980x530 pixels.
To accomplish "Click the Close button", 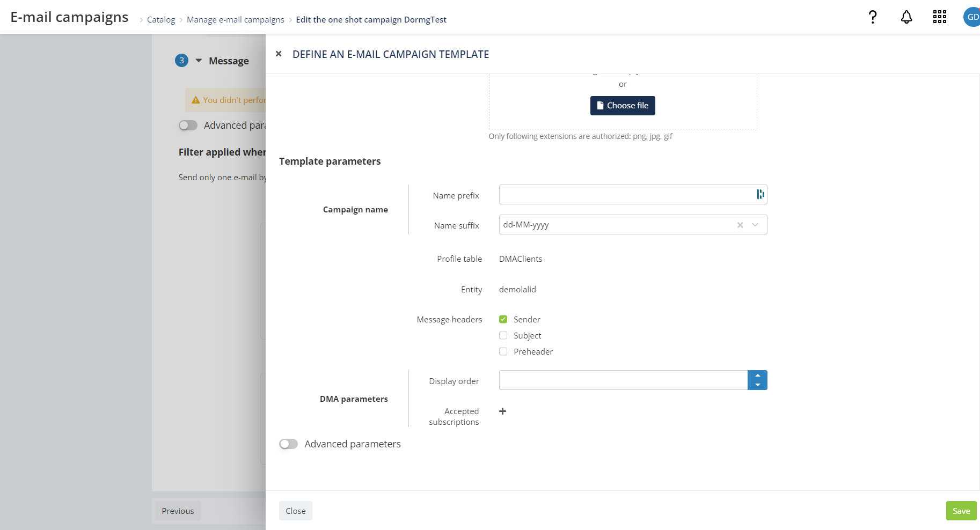I will [x=296, y=511].
